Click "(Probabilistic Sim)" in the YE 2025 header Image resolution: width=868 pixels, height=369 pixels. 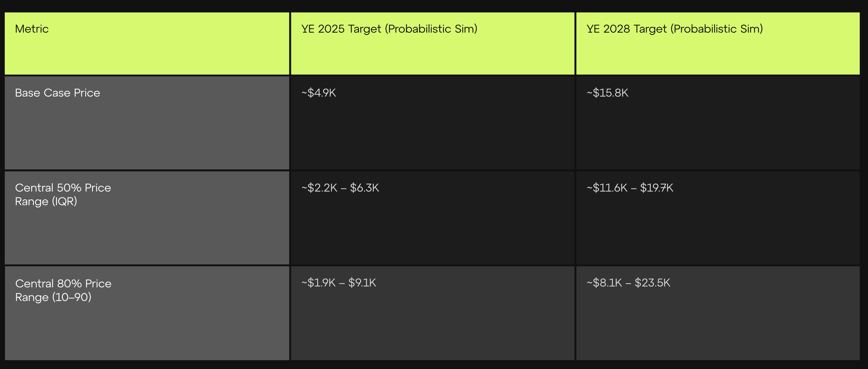(x=432, y=29)
